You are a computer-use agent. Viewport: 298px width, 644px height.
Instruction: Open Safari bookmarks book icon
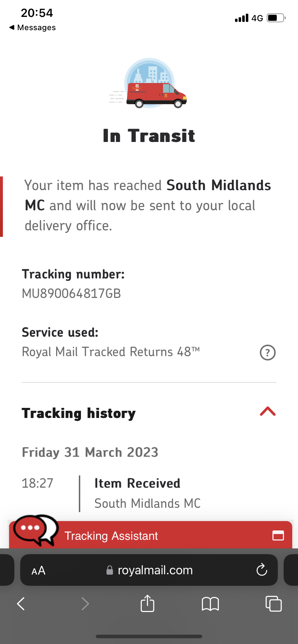coord(211,604)
